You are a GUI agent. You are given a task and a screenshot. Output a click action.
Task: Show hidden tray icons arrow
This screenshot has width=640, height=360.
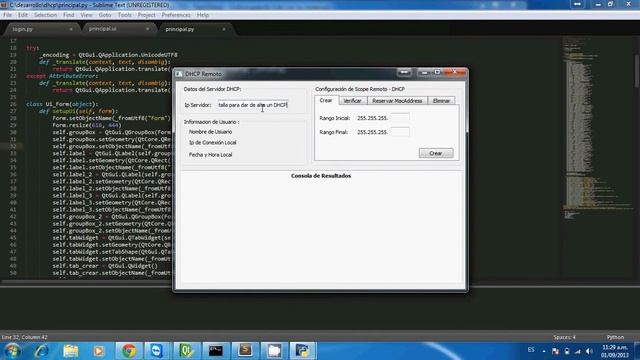pyautogui.click(x=544, y=351)
